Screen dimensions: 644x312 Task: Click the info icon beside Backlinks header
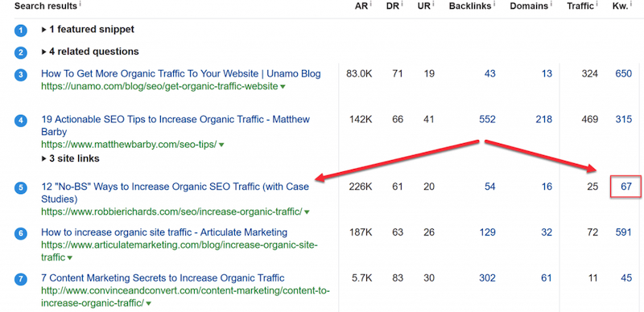click(x=494, y=4)
